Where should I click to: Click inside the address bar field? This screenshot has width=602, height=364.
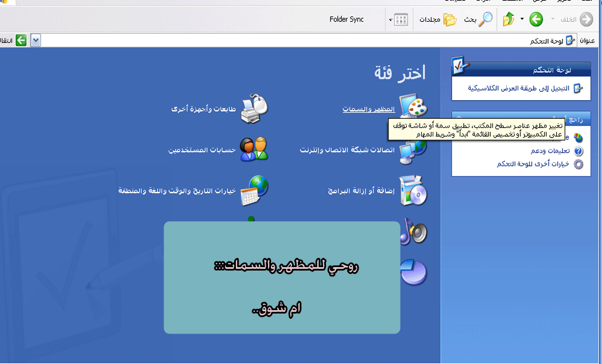(x=287, y=40)
